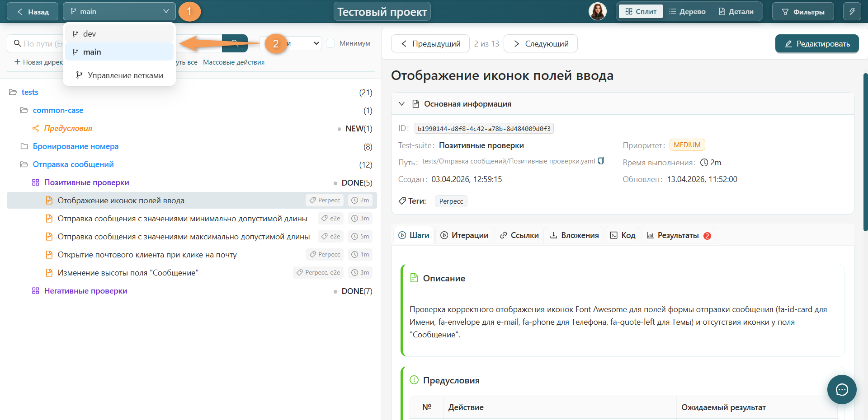
Task: Open the support chat bubble
Action: tap(842, 389)
